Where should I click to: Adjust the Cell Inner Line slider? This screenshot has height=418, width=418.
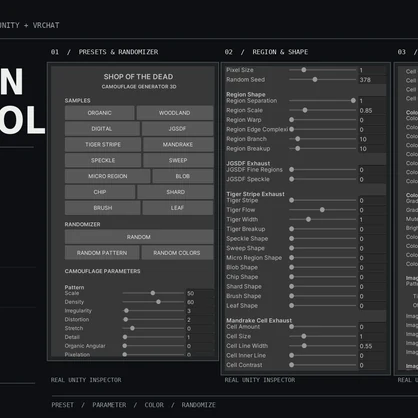pyautogui.click(x=323, y=356)
